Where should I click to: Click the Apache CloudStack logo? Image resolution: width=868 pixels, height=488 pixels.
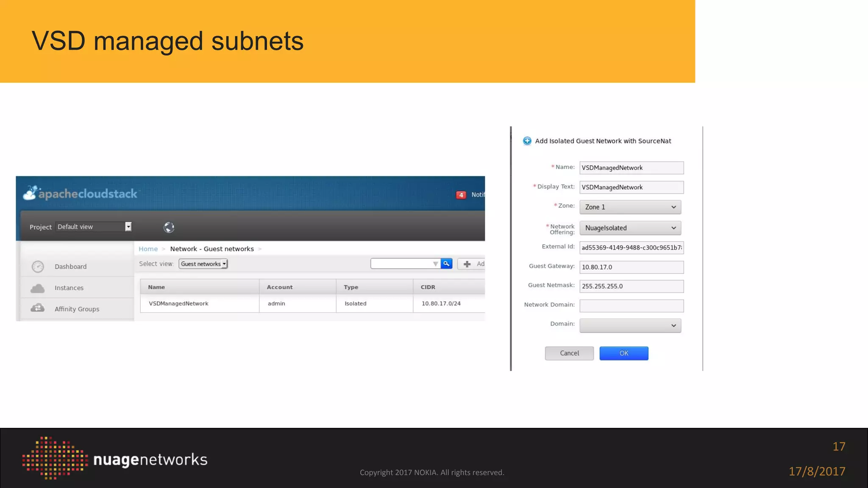pos(80,194)
